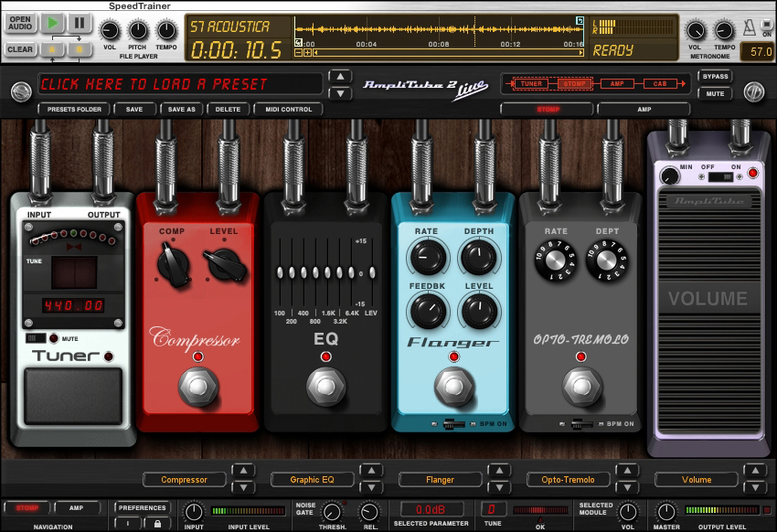Select CAB in the signal chain
The image size is (777, 532).
click(x=660, y=84)
